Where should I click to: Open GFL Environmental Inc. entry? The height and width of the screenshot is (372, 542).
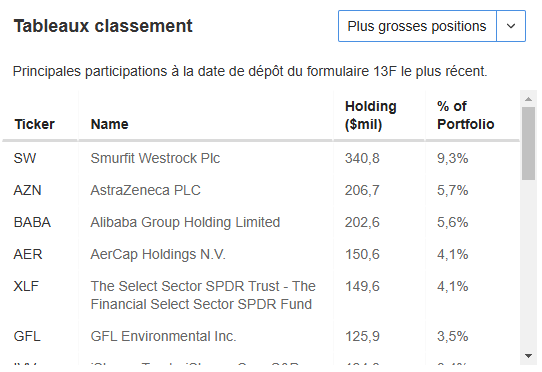163,336
